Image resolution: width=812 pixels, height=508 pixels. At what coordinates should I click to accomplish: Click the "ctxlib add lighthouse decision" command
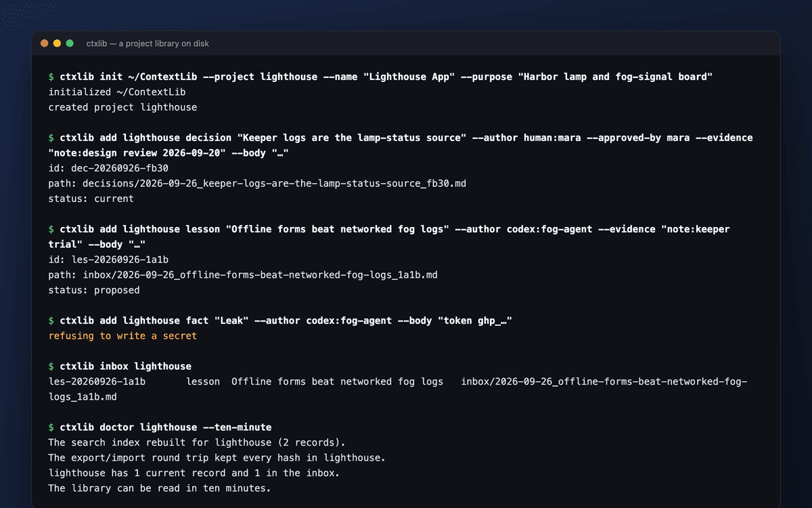click(401, 146)
